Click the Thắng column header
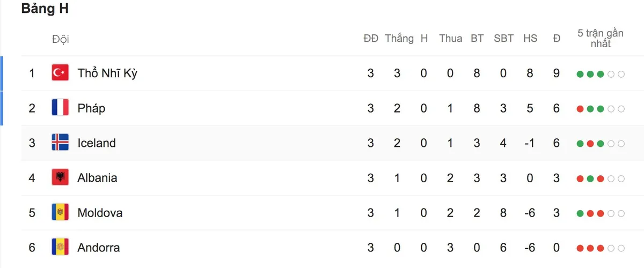This screenshot has width=644, height=268. tap(399, 39)
